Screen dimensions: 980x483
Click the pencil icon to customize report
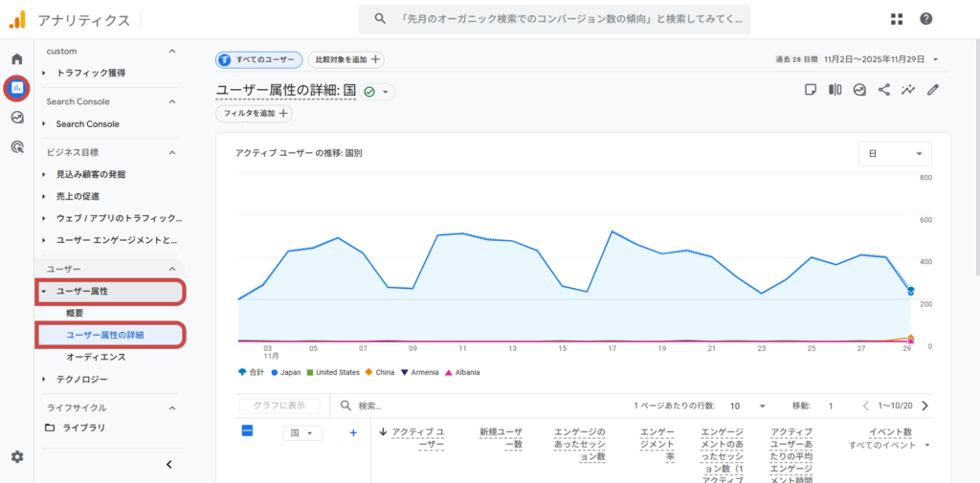[x=933, y=90]
